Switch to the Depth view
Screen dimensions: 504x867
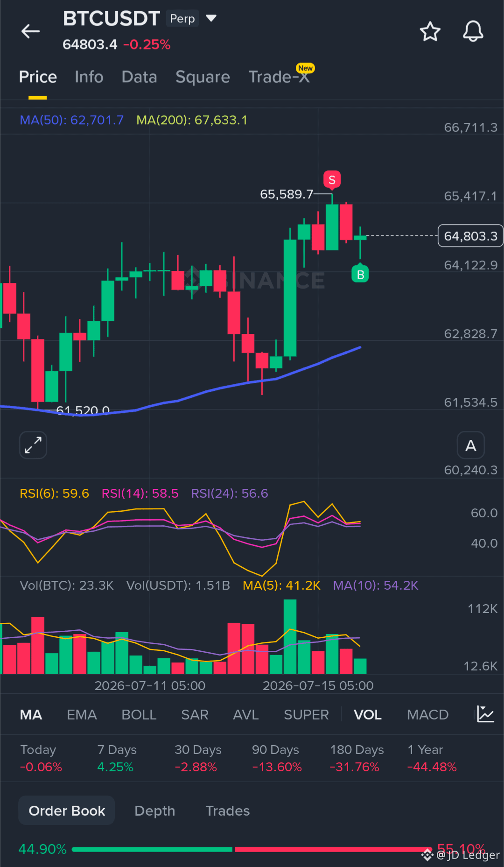point(154,811)
